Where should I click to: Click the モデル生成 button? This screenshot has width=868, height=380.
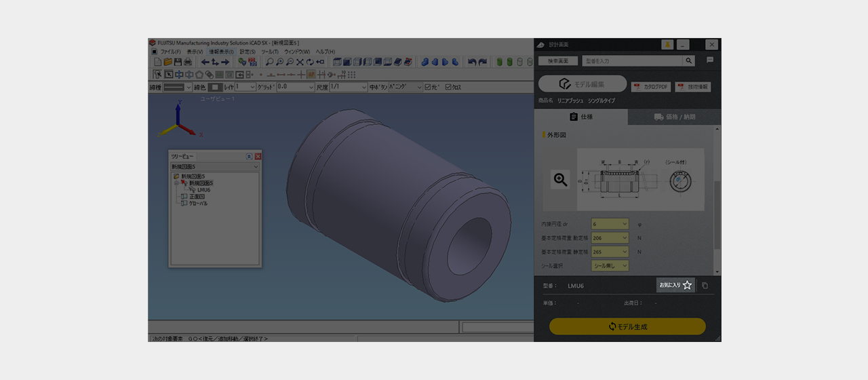tap(627, 326)
